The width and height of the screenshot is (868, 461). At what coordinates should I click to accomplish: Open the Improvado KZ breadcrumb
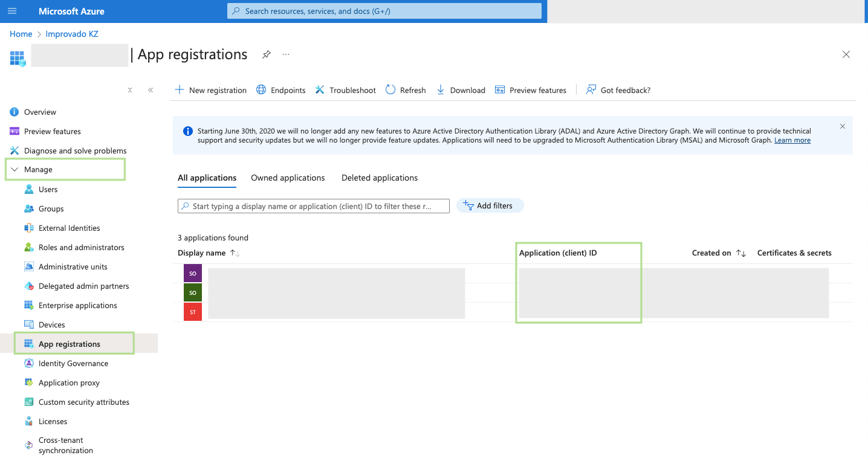[72, 34]
